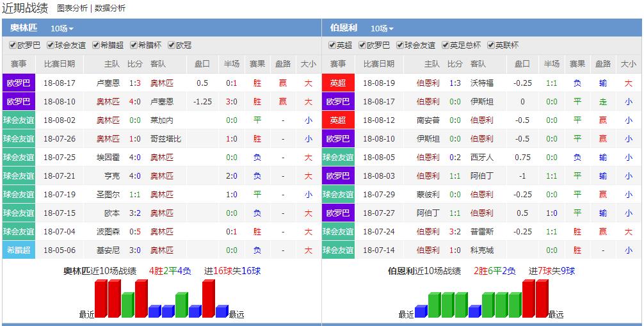Screen dimensions: 644x326
Task: Expand the 10场 dropdown for 奥林匹
Action: tap(62, 28)
